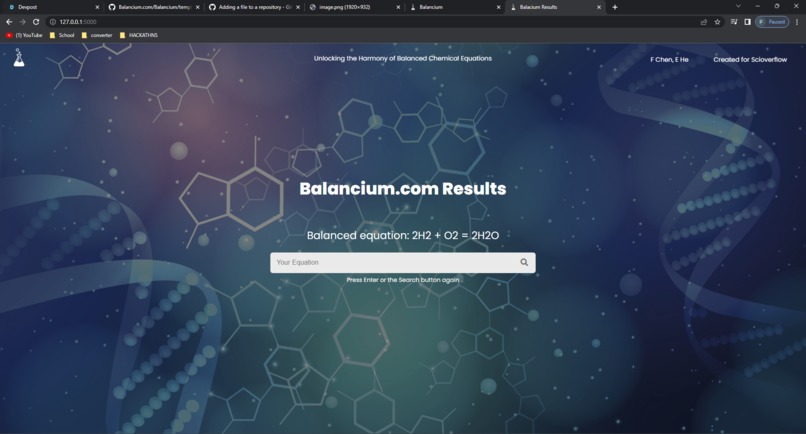
Task: Click Created for Scioverflow link
Action: (750, 60)
